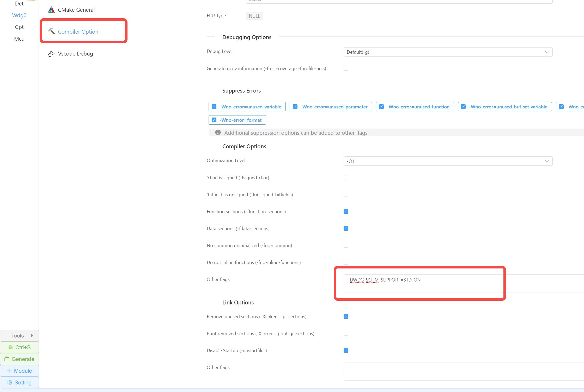Click the CMake General triangle icon
This screenshot has height=392, width=584.
(51, 10)
